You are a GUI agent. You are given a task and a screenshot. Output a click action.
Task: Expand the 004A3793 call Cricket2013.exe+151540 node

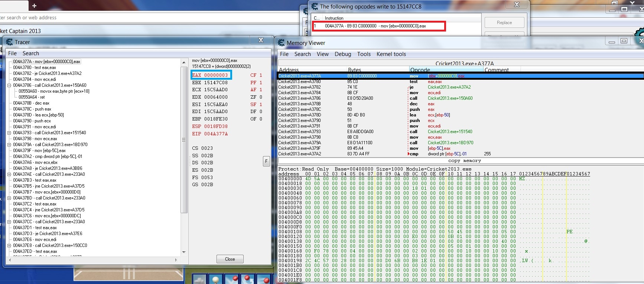[x=9, y=133]
